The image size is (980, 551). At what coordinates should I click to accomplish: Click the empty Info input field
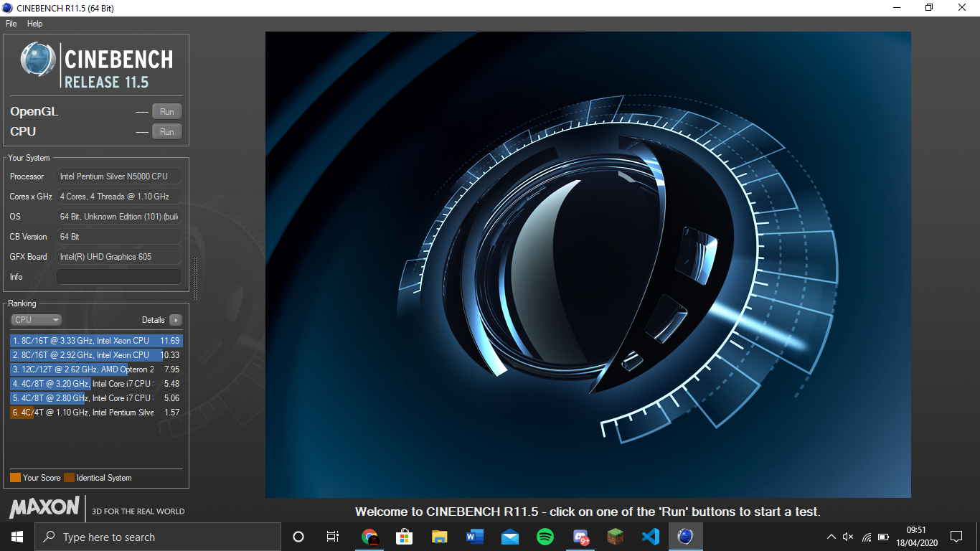[119, 277]
